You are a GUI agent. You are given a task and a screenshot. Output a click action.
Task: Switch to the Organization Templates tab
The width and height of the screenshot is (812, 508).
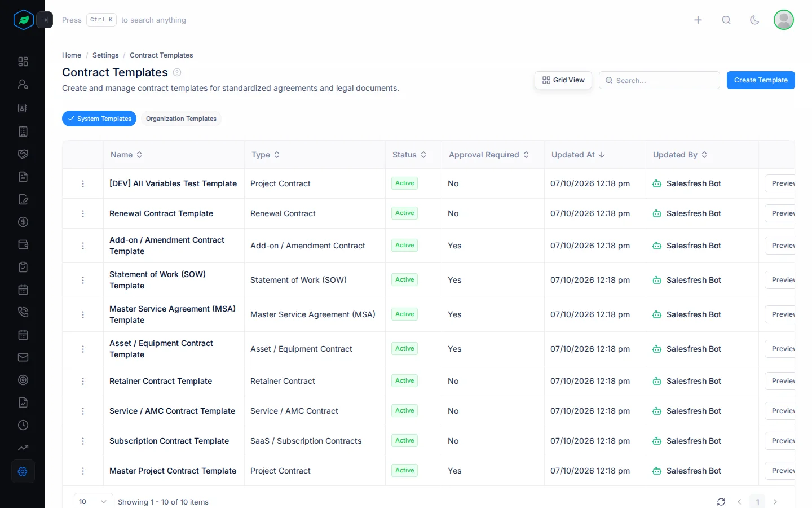[181, 119]
